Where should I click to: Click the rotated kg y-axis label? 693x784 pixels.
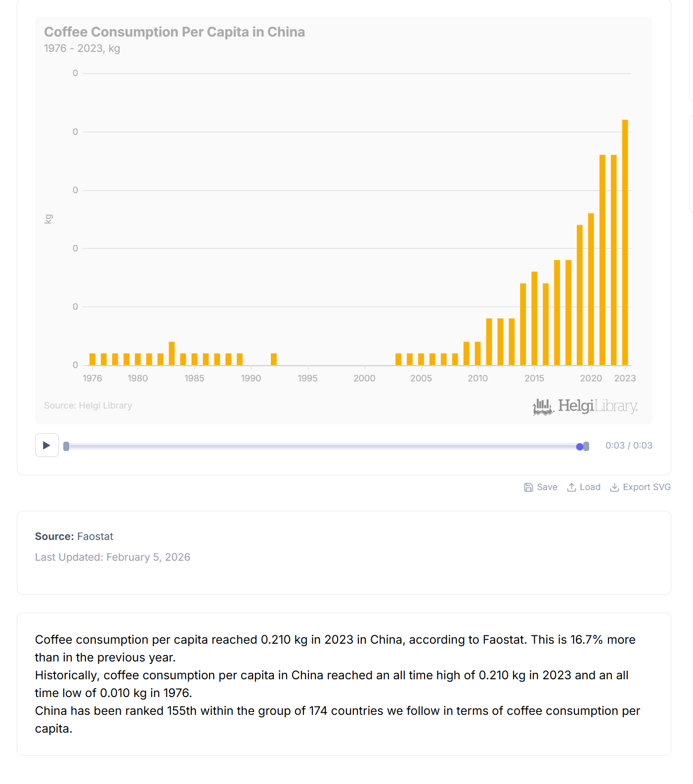click(x=48, y=219)
